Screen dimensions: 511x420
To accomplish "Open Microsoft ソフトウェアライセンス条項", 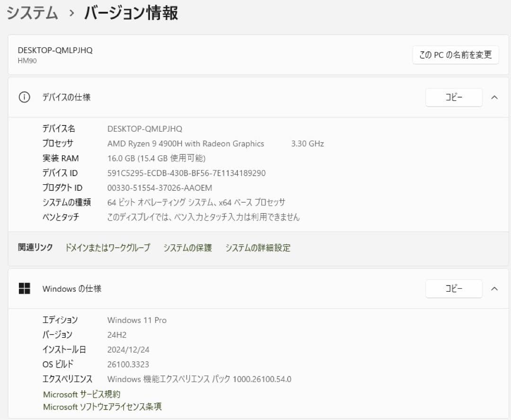I will click(102, 406).
